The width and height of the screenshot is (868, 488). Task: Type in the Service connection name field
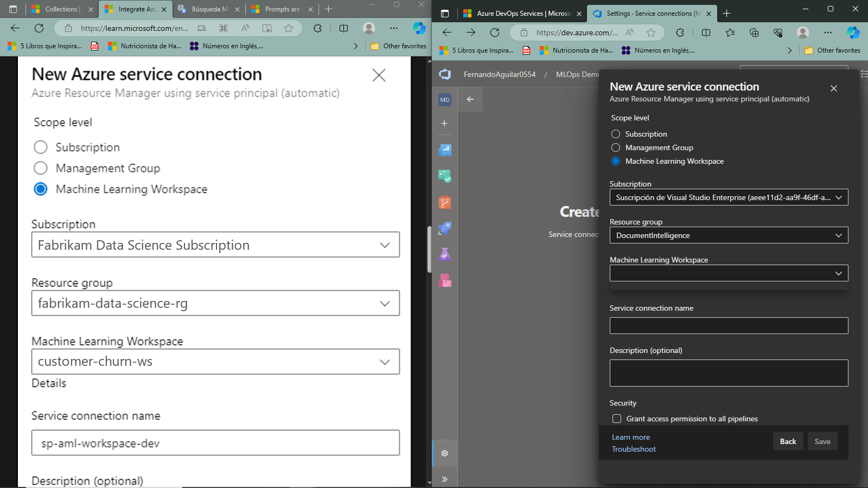tap(729, 325)
